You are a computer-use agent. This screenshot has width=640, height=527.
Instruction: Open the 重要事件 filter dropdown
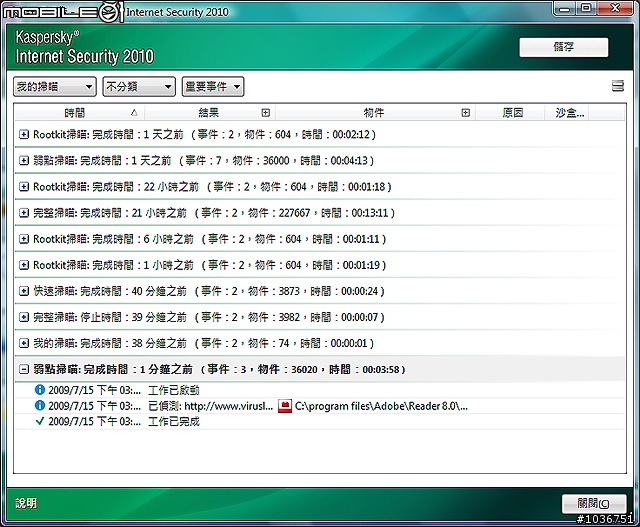[x=213, y=87]
